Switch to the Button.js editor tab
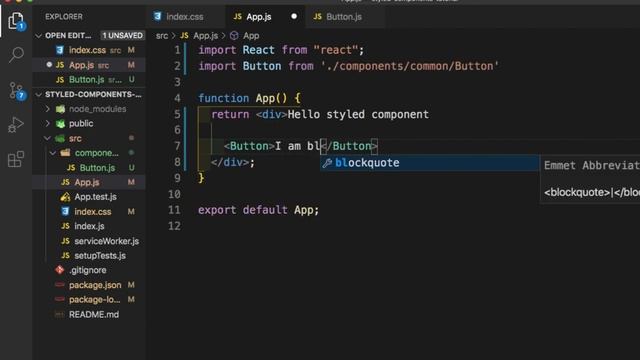 click(x=344, y=17)
